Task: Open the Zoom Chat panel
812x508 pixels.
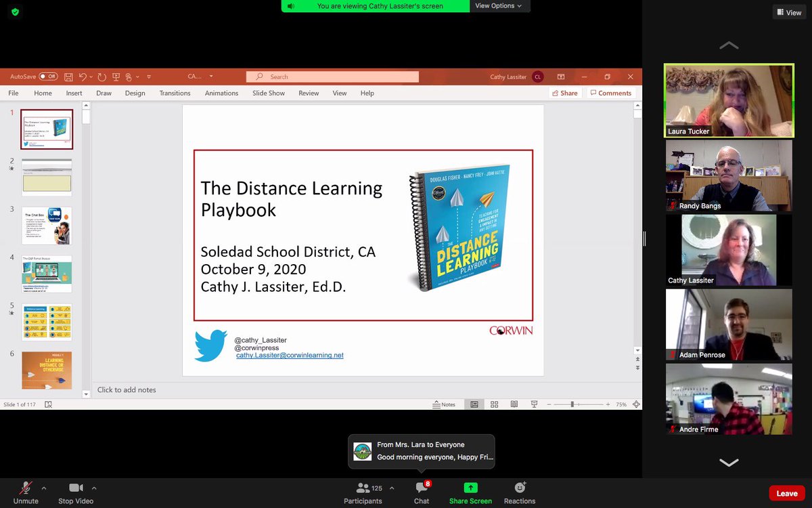Action: coord(422,492)
